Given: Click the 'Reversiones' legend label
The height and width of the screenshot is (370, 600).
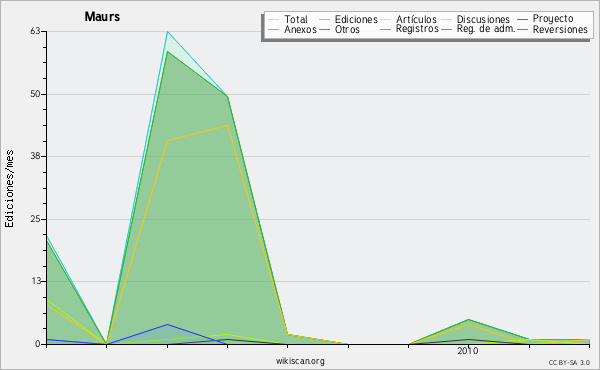Looking at the screenshot, I should click(x=560, y=29).
